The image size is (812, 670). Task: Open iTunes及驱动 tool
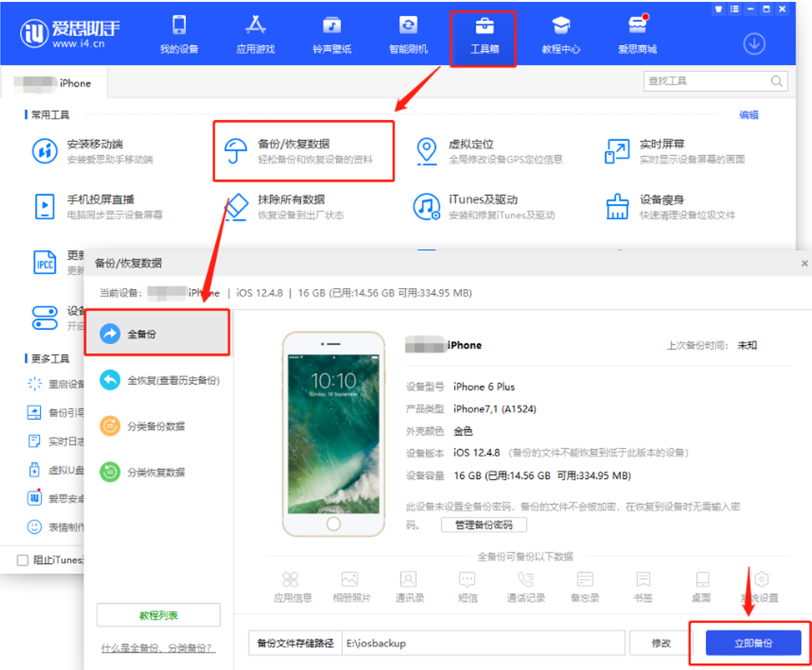pyautogui.click(x=484, y=207)
